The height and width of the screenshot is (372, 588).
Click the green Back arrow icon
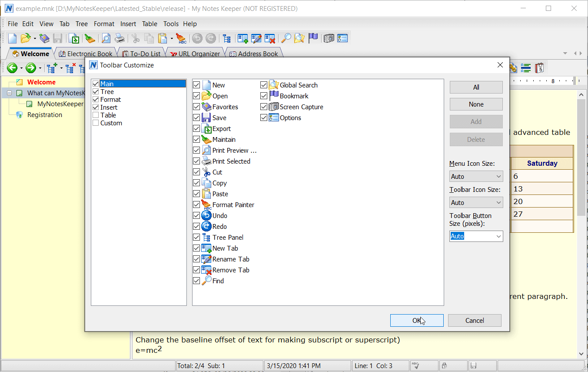(12, 68)
